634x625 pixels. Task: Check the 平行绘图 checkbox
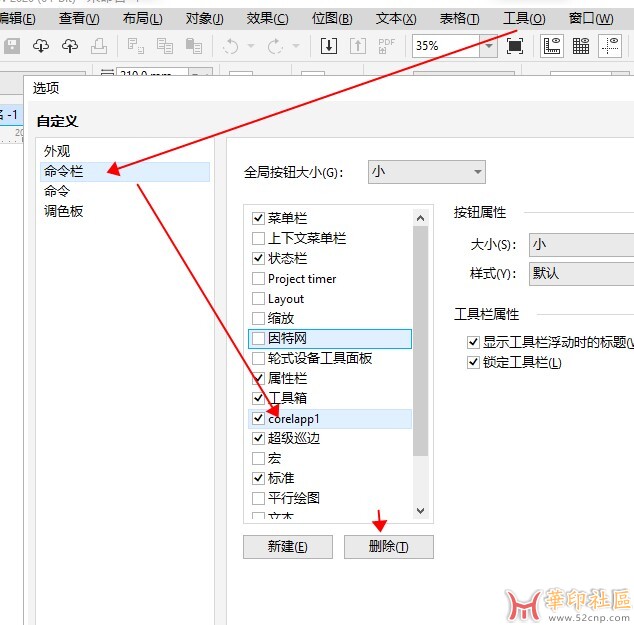258,498
